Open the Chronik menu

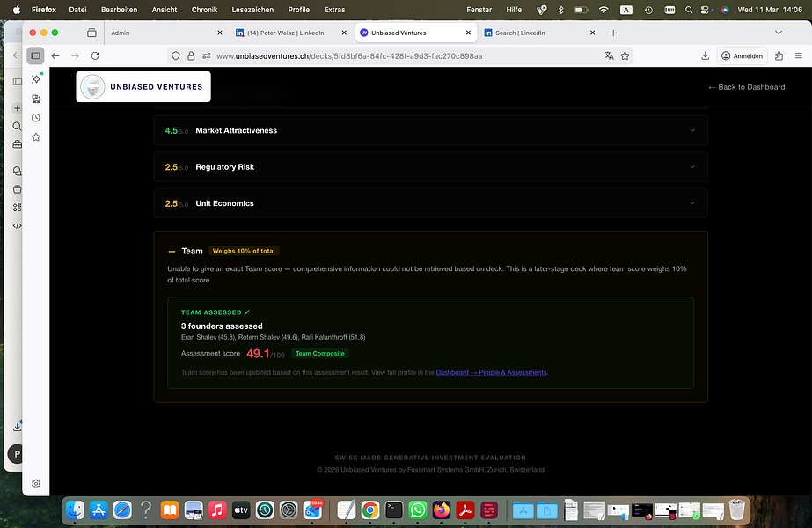coord(204,10)
